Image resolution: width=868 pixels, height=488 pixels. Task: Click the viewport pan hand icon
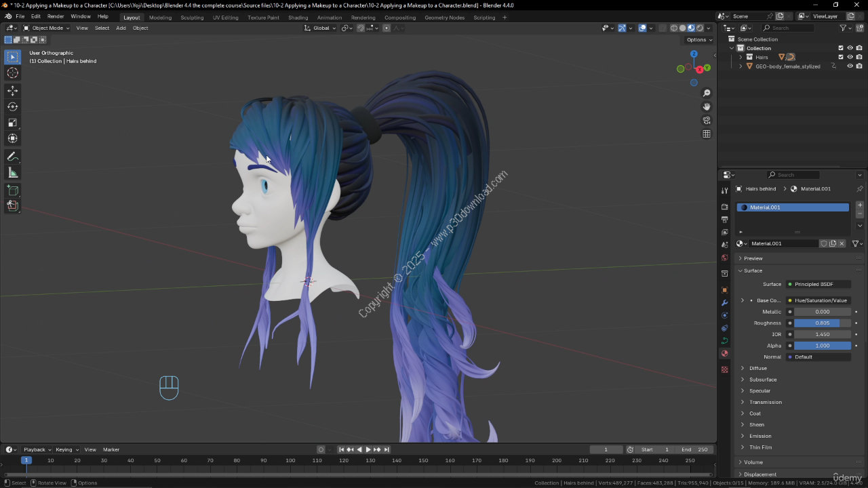pyautogui.click(x=707, y=106)
